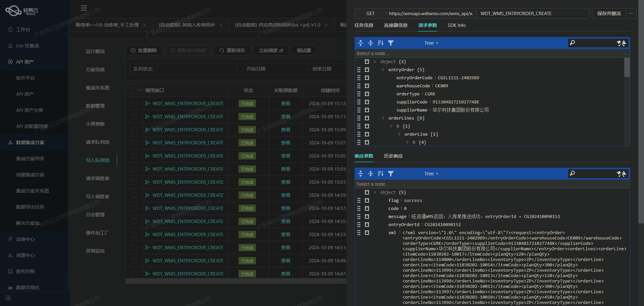The image size is (644, 306).
Task: Collapse the request root object {2} node
Action: (375, 62)
